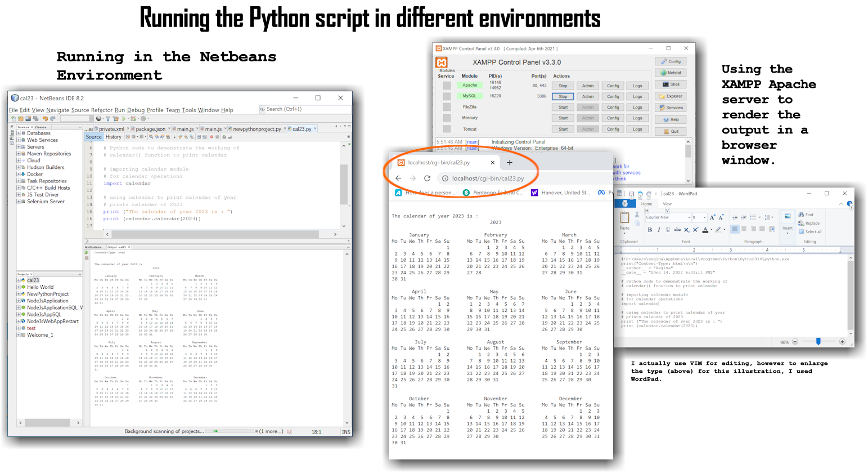Click WordPad Shrink Font icon
Screen dimensions: 868x473
[x=721, y=217]
